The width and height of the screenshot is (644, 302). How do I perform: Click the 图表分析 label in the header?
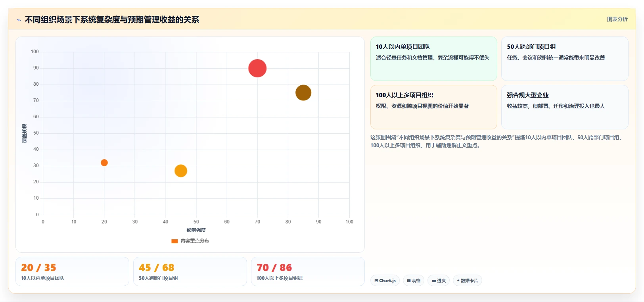617,19
